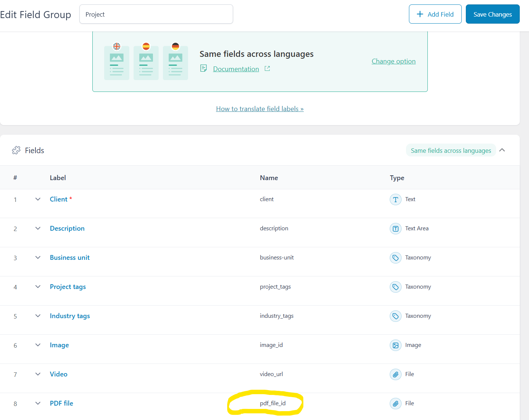Click the Text type icon for Client
Image resolution: width=529 pixels, height=420 pixels.
(x=395, y=199)
